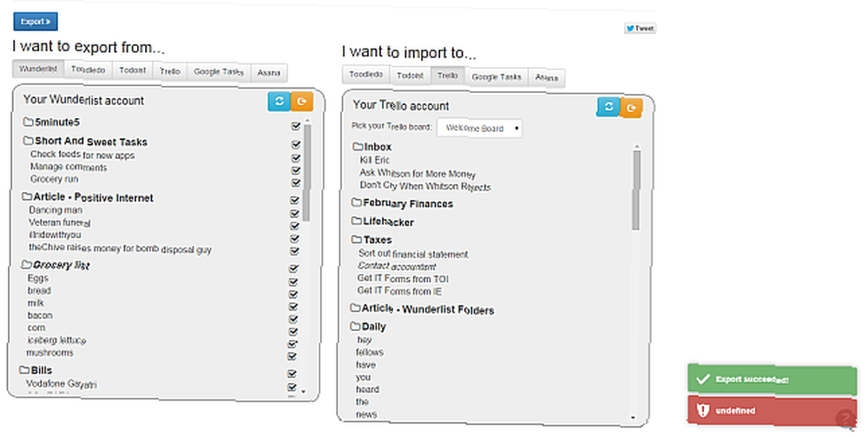
Task: Click the Trello list scroll-down arrow
Action: pos(634,418)
